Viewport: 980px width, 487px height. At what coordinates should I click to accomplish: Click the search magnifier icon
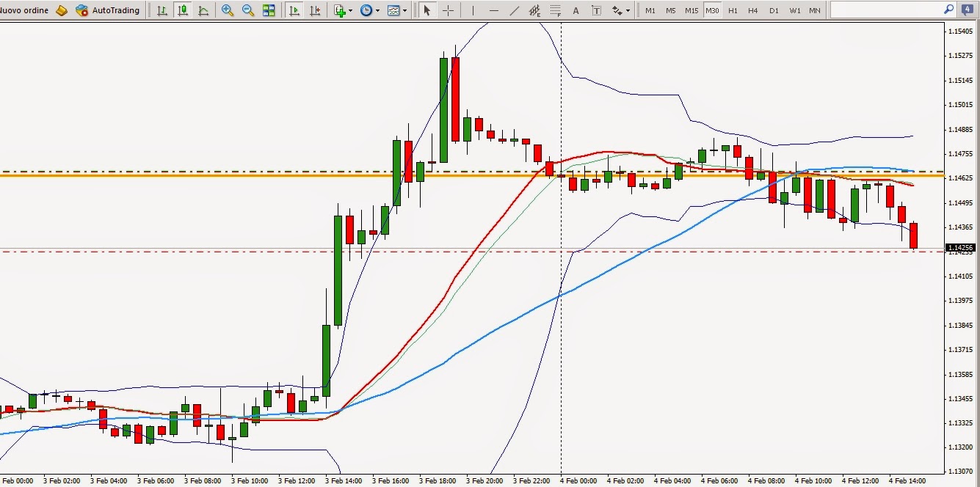(x=948, y=10)
